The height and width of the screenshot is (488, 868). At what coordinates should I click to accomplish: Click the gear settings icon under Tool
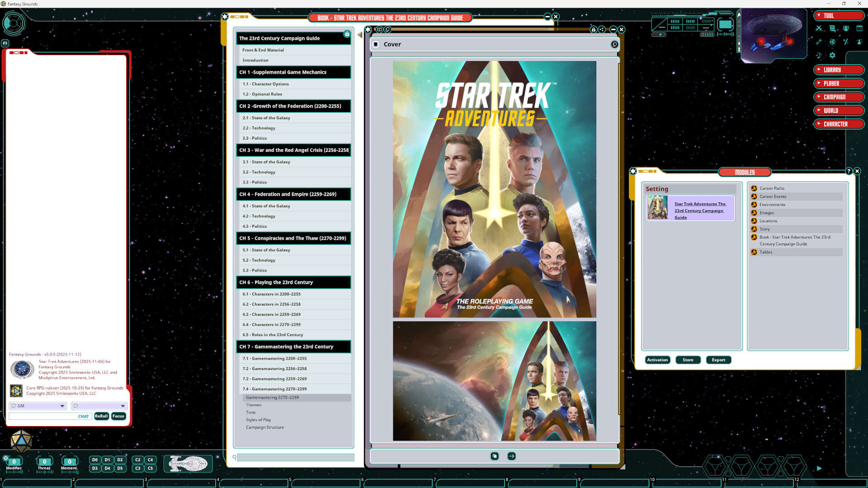tap(832, 55)
